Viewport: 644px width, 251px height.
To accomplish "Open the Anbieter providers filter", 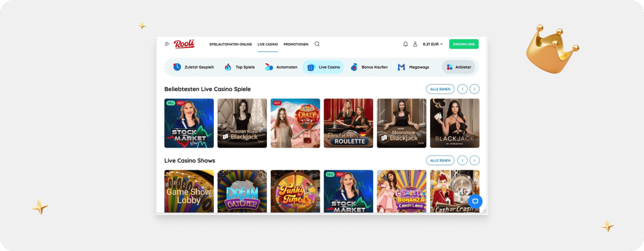I will (459, 67).
